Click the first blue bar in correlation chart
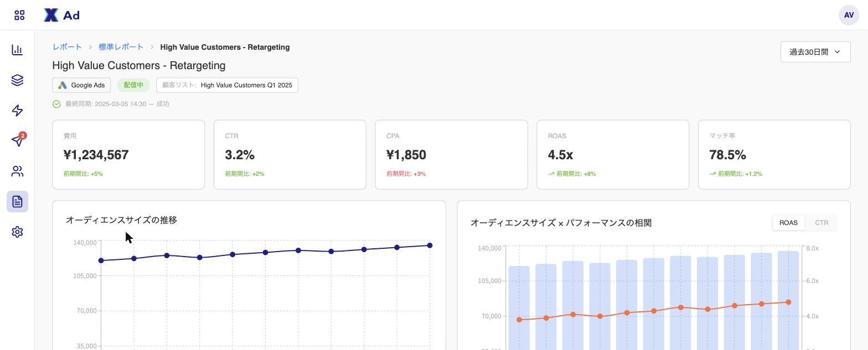The image size is (868, 350). (x=519, y=308)
